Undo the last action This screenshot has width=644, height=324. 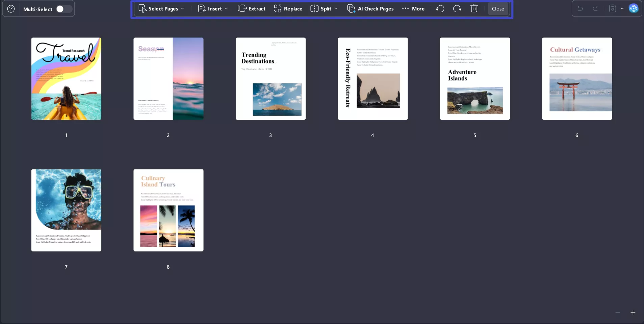click(580, 8)
